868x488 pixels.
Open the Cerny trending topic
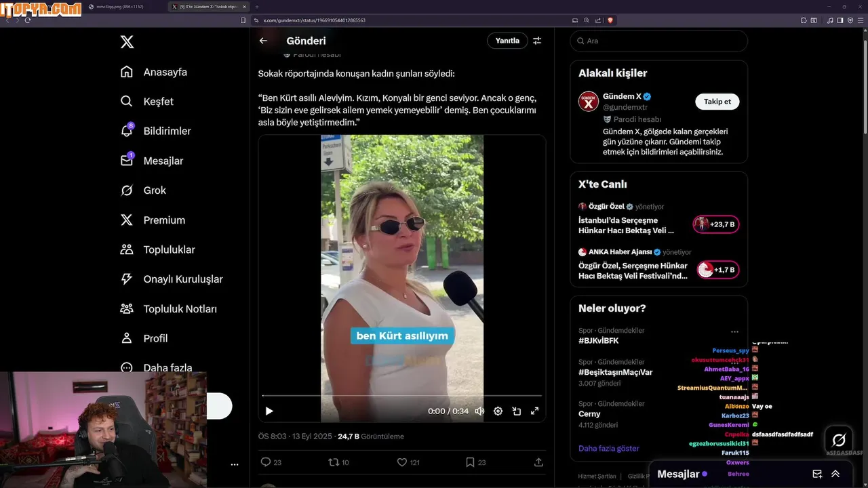(x=589, y=414)
